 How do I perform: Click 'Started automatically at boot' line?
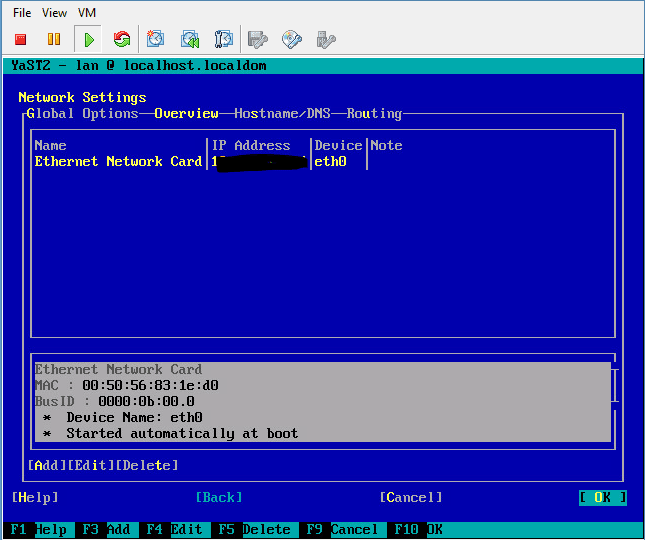tap(182, 433)
